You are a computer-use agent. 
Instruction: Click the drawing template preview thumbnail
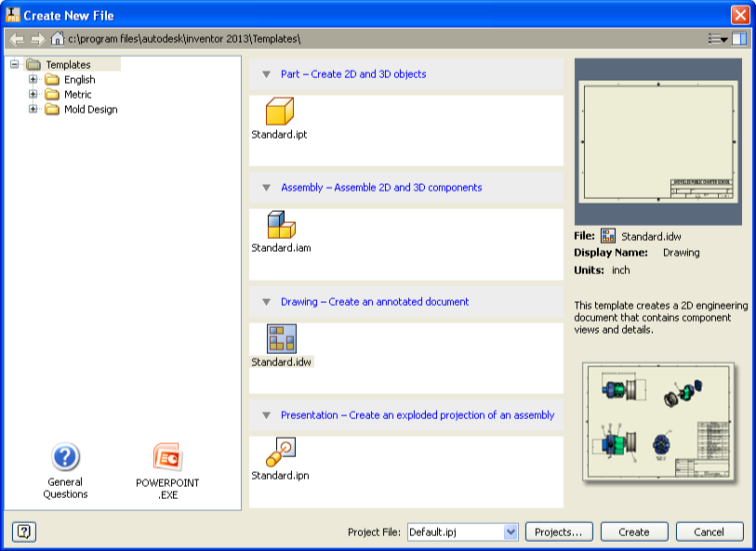click(658, 141)
